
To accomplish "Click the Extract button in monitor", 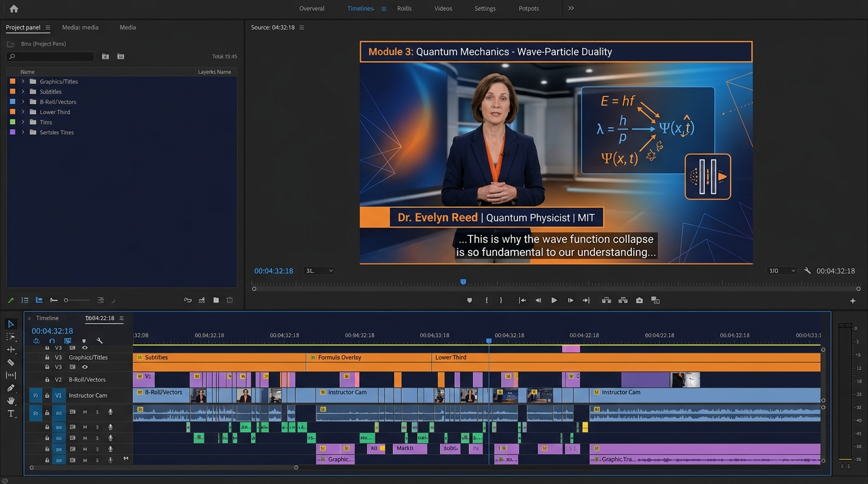I will 623,301.
